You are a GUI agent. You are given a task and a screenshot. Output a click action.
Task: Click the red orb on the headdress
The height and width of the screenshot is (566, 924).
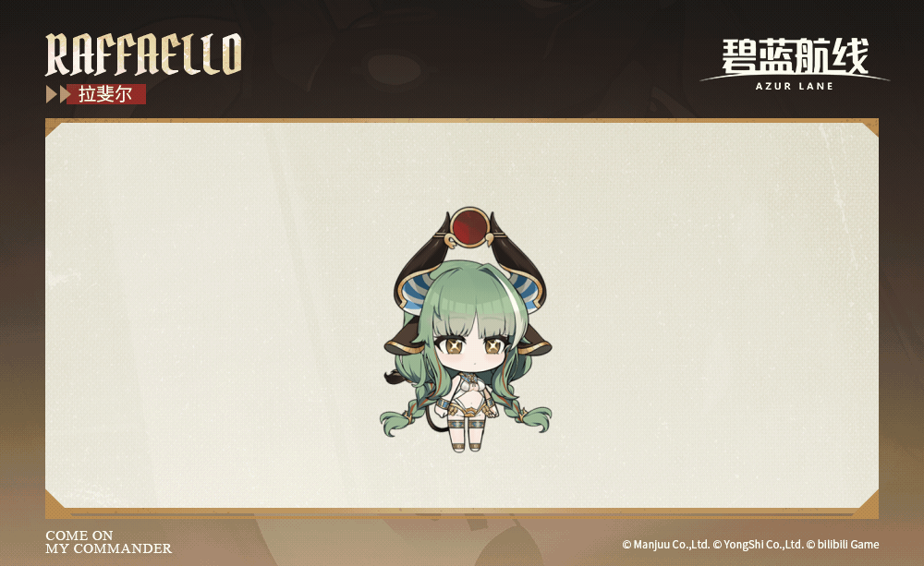(x=469, y=228)
